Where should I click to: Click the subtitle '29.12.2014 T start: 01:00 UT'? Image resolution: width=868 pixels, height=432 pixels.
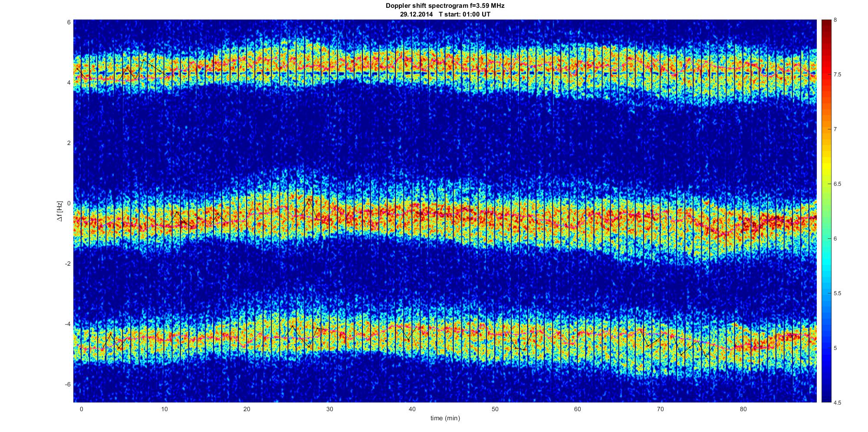[445, 14]
